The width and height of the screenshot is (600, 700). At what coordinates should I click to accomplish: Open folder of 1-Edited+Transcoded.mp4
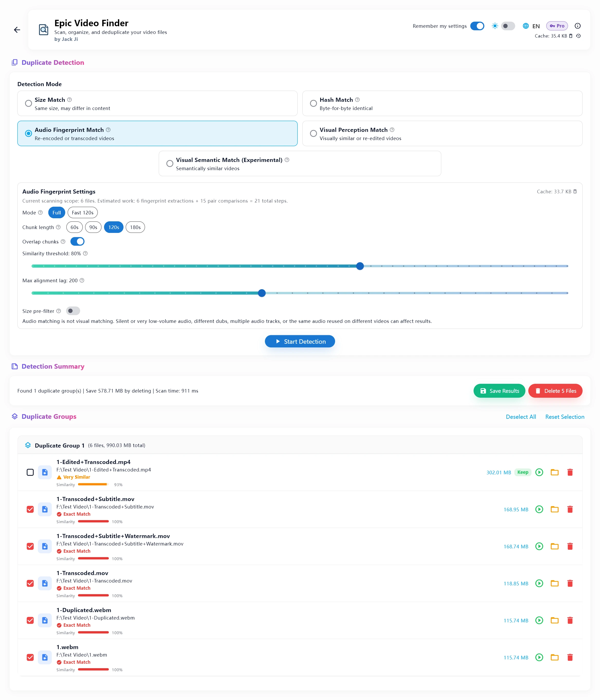pos(555,472)
